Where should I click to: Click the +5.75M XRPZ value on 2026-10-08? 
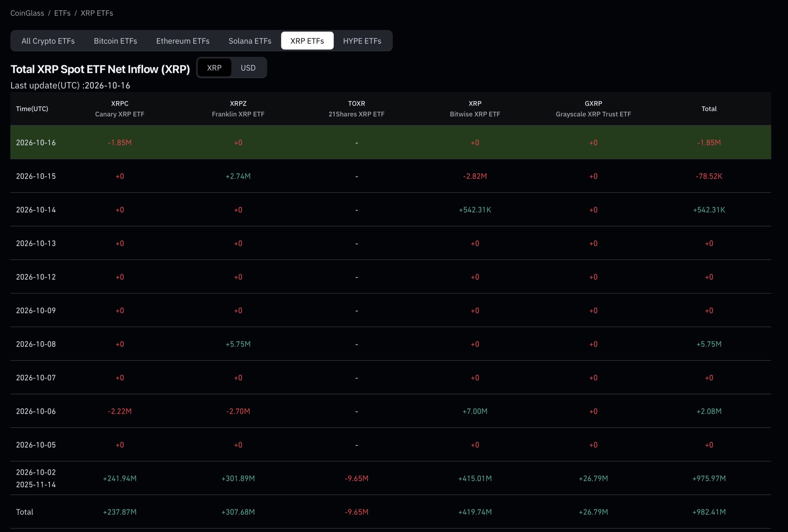click(238, 344)
